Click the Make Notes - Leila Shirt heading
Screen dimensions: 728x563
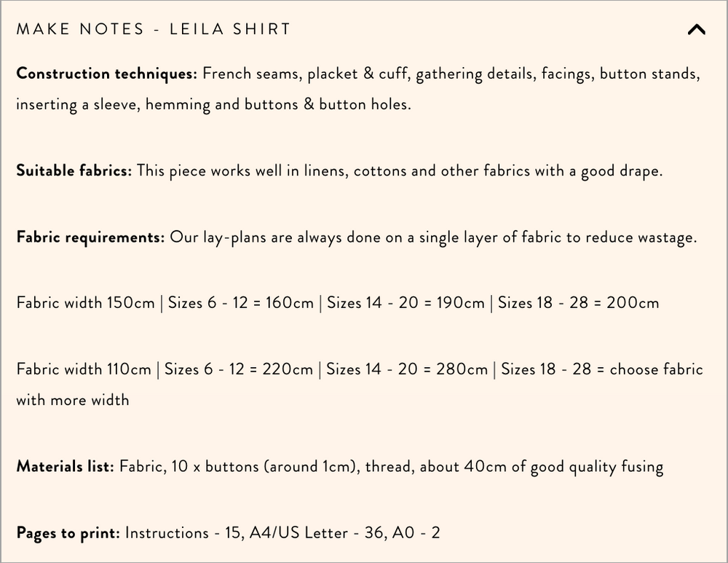coord(154,29)
